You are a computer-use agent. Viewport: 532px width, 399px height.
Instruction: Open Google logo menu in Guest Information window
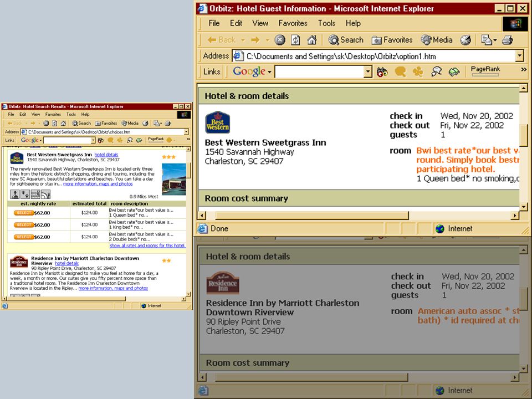252,71
